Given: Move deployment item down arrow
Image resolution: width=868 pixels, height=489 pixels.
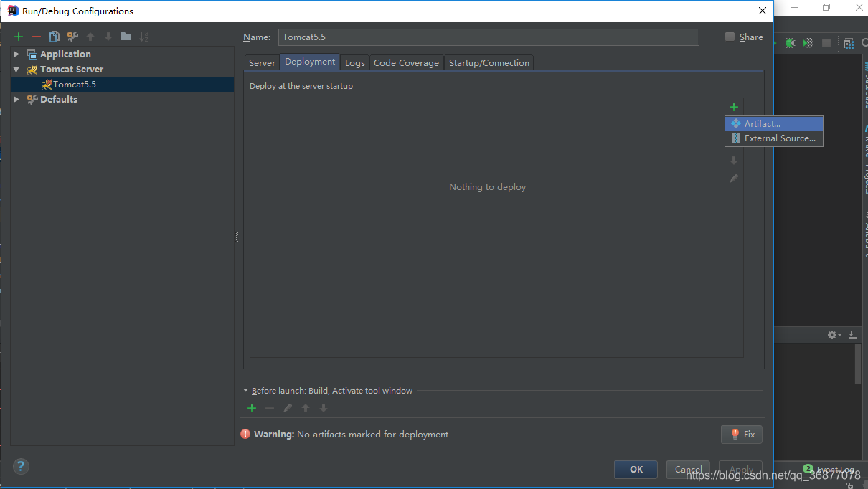Looking at the screenshot, I should tap(734, 161).
